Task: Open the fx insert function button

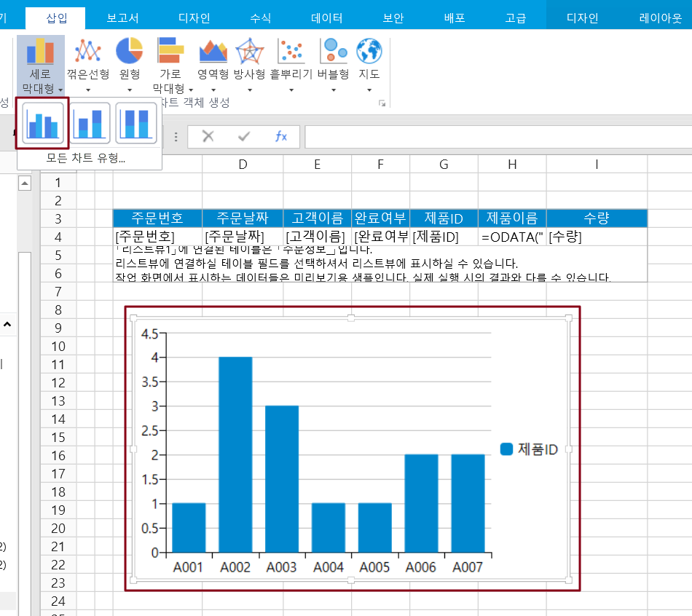Action: pyautogui.click(x=280, y=137)
